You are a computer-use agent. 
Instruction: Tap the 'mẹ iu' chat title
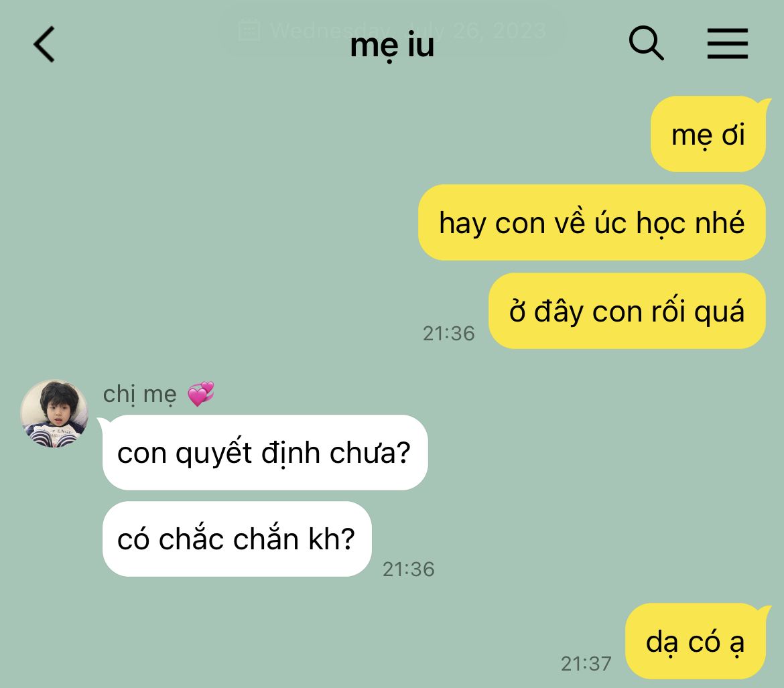[392, 46]
